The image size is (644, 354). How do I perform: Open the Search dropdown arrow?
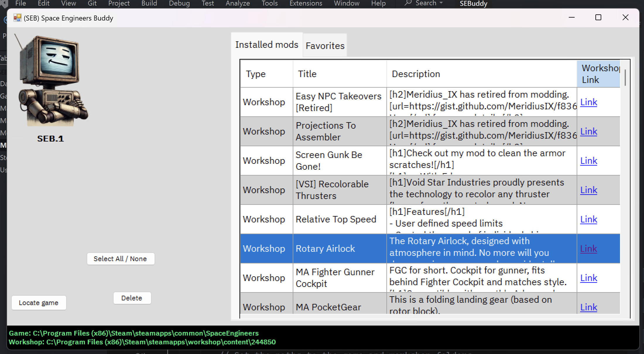(441, 3)
